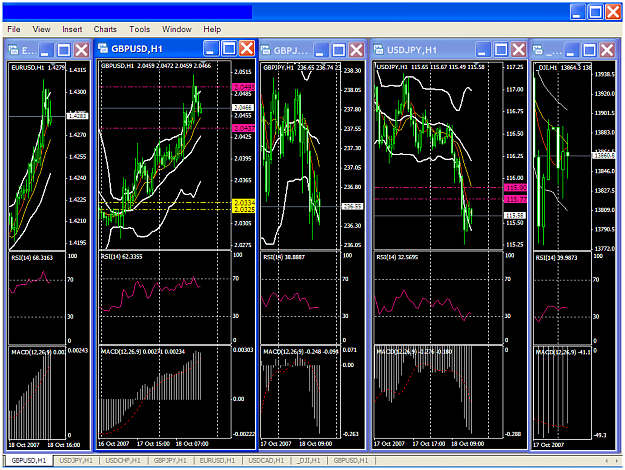Viewport: 625px width, 470px height.
Task: Click the RSI(14) 62.3355 indicator label
Action: [x=121, y=256]
